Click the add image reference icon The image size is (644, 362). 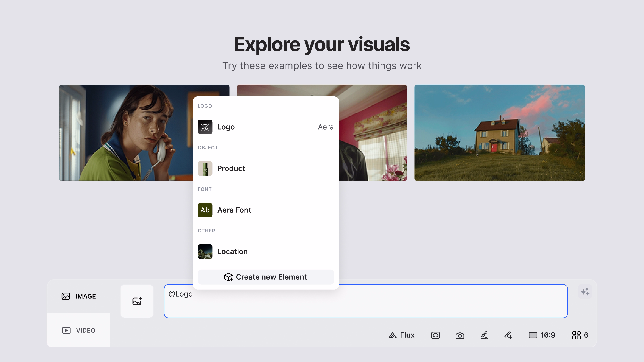[137, 301]
